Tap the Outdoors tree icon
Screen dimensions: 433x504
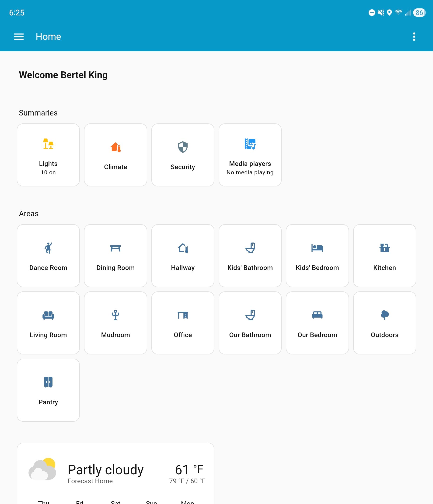[x=385, y=315]
